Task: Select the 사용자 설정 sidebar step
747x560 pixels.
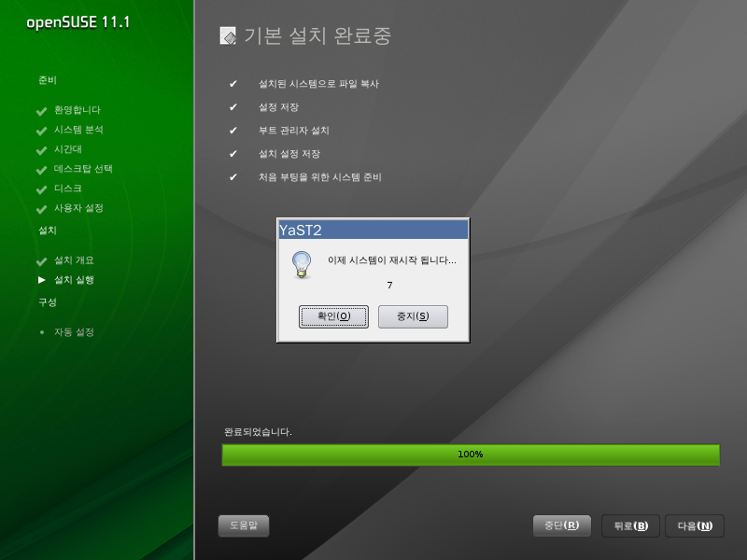Action: [x=78, y=207]
